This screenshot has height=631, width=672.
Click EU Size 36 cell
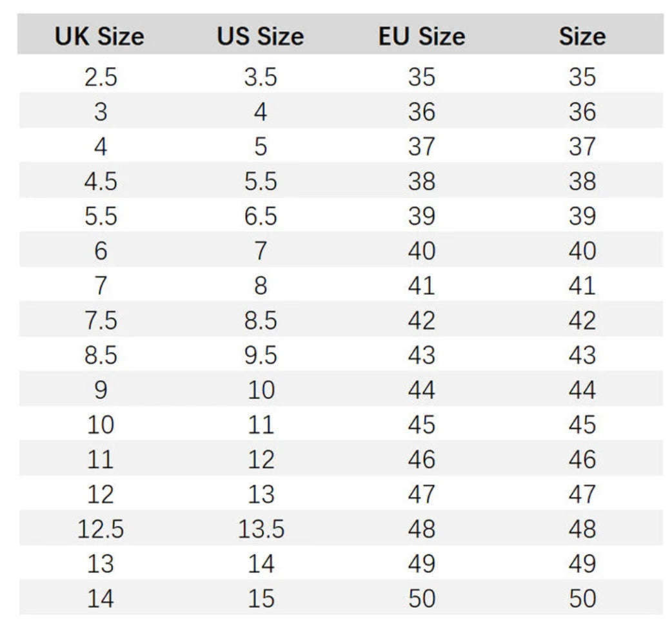(x=422, y=112)
